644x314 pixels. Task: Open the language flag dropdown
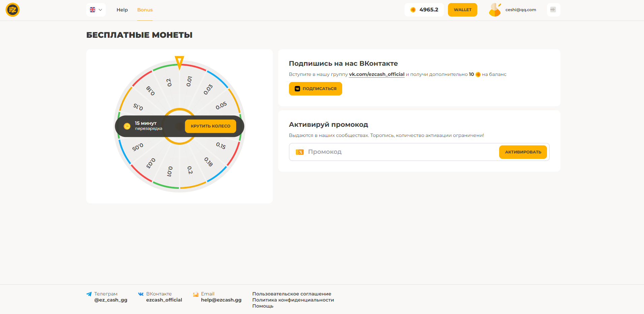pos(96,10)
